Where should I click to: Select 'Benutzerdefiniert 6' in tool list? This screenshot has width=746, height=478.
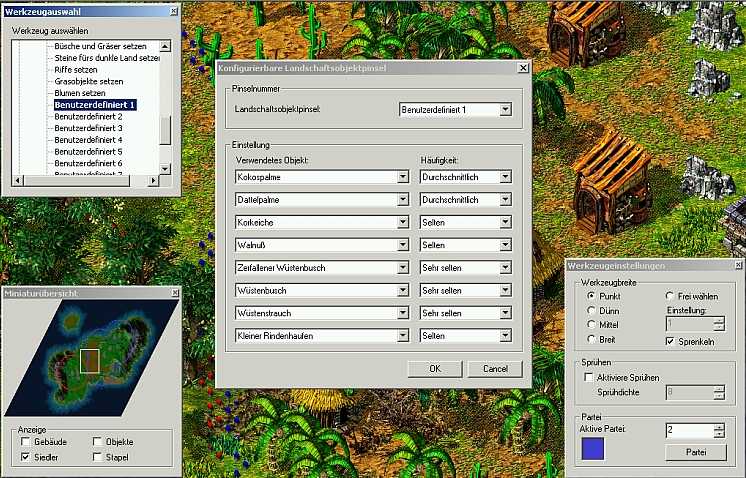click(x=88, y=163)
